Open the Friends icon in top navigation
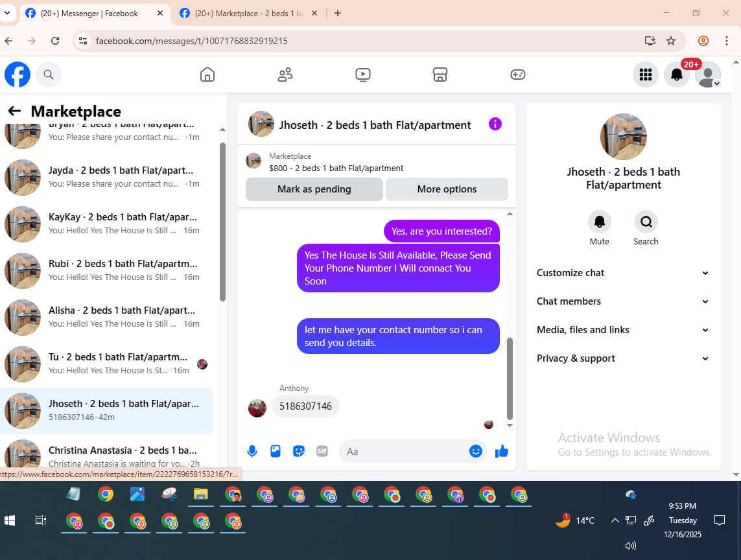The image size is (741, 560). [x=285, y=75]
